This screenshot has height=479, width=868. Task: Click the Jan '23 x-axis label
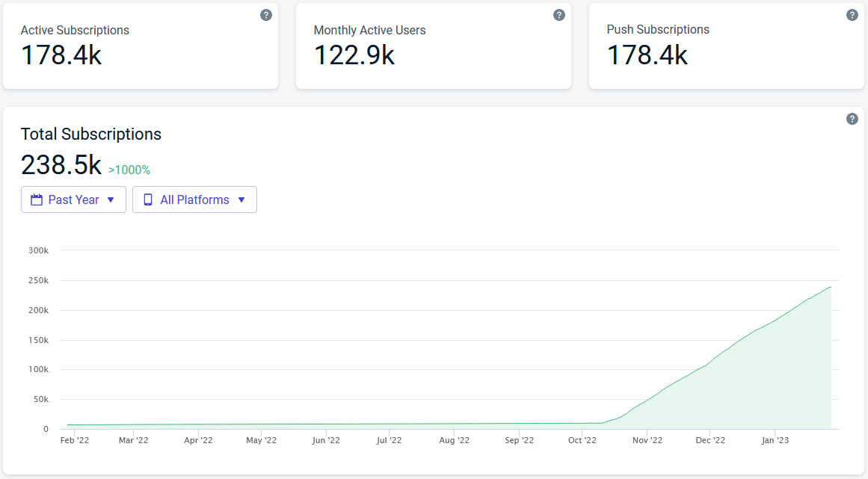click(x=775, y=440)
